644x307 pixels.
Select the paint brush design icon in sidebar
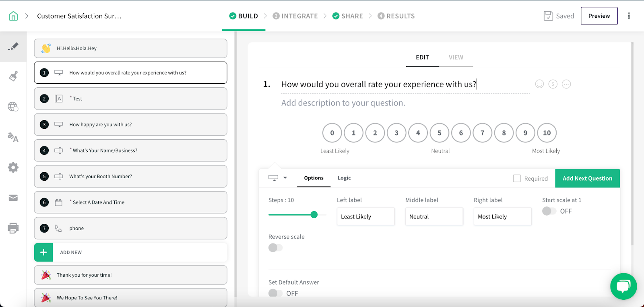click(x=13, y=76)
